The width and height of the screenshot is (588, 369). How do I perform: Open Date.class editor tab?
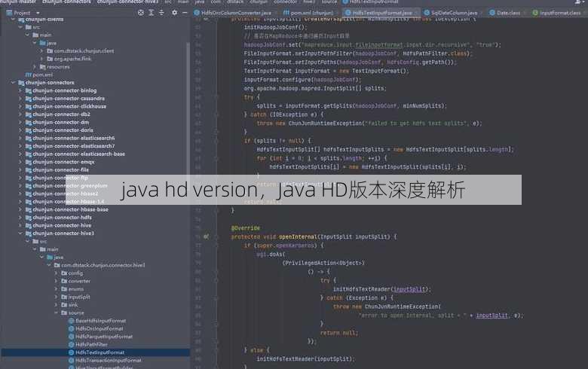(505, 13)
